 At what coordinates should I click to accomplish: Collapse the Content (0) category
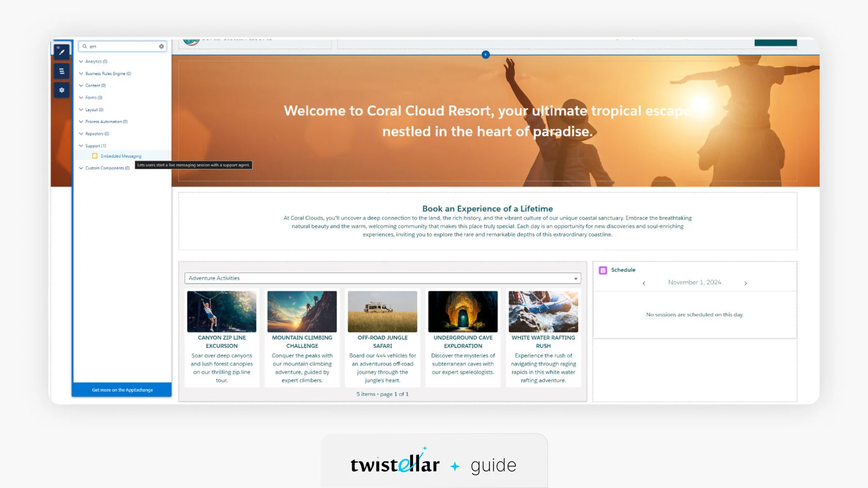[81, 86]
